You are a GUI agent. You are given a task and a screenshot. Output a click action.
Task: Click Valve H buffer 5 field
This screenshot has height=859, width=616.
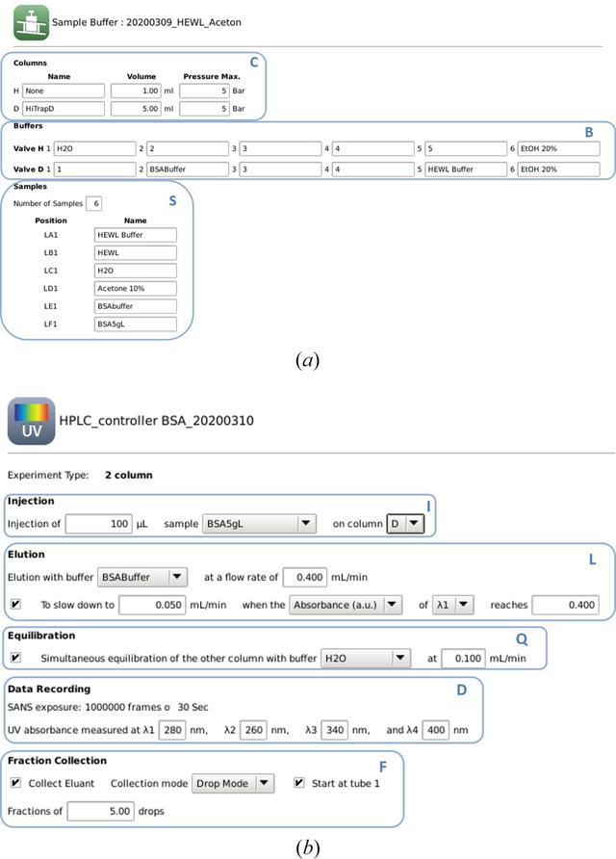(466, 148)
